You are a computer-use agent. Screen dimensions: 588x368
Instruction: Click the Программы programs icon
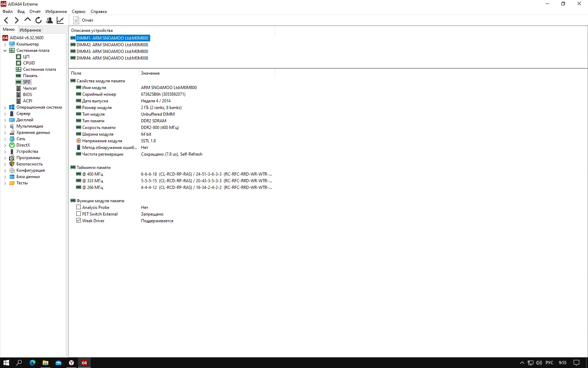pyautogui.click(x=12, y=158)
